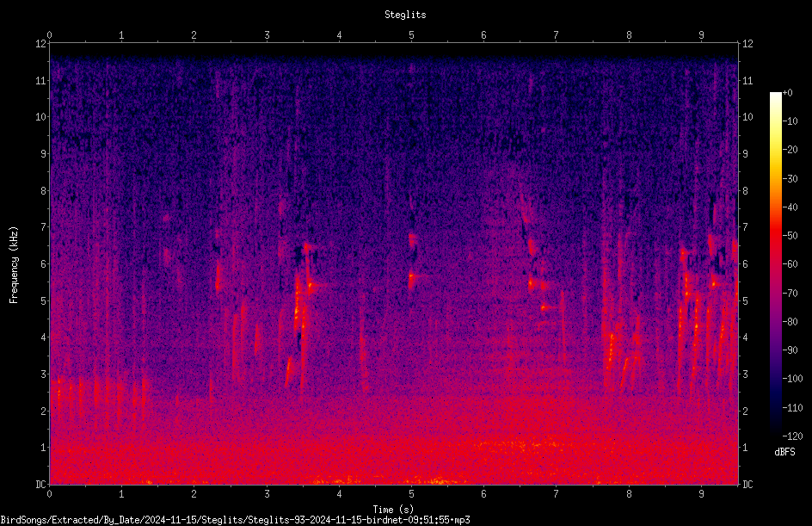Click the 0 tick on the bottom time axis
812x526 pixels.
[49, 494]
